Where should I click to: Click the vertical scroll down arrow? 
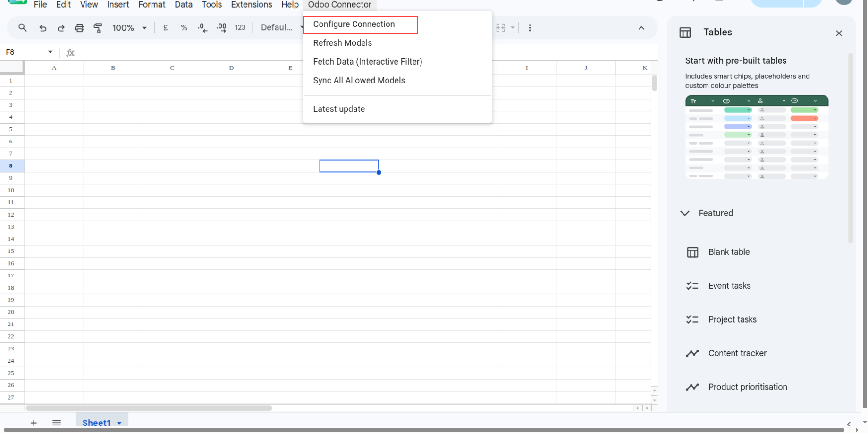tap(654, 400)
